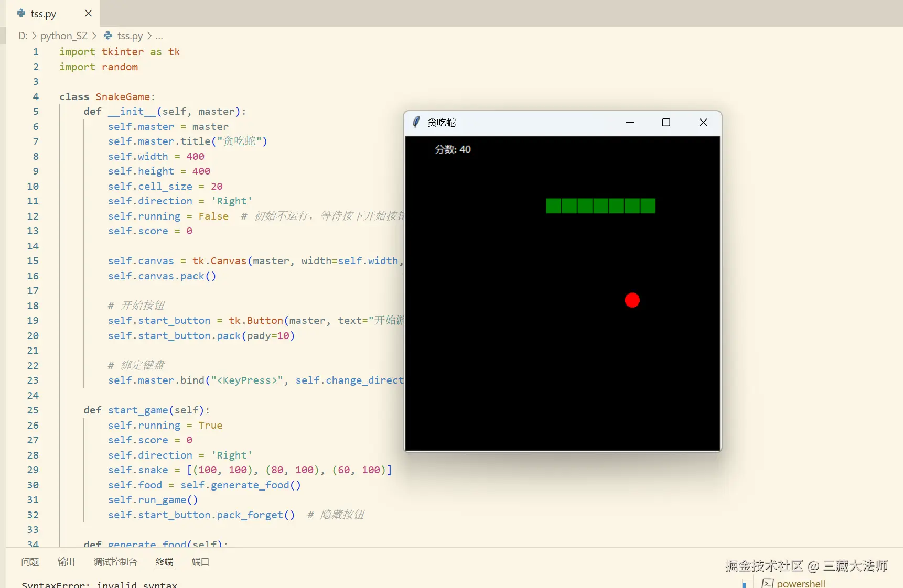
Task: Click the tss.py breadcrumb file name
Action: (130, 36)
